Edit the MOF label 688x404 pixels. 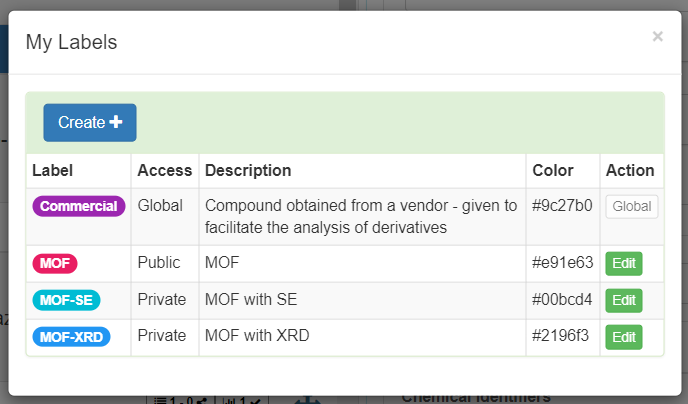coord(623,264)
